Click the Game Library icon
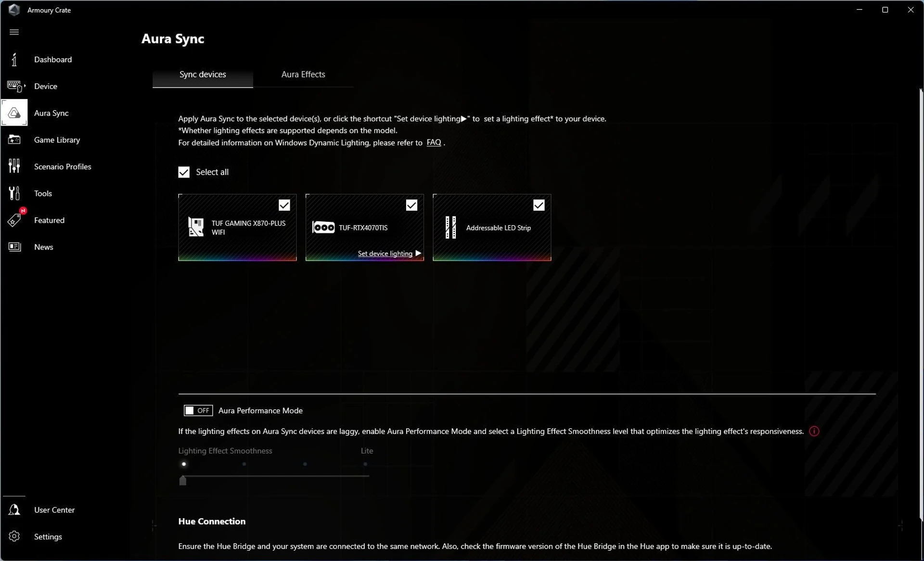 tap(14, 140)
